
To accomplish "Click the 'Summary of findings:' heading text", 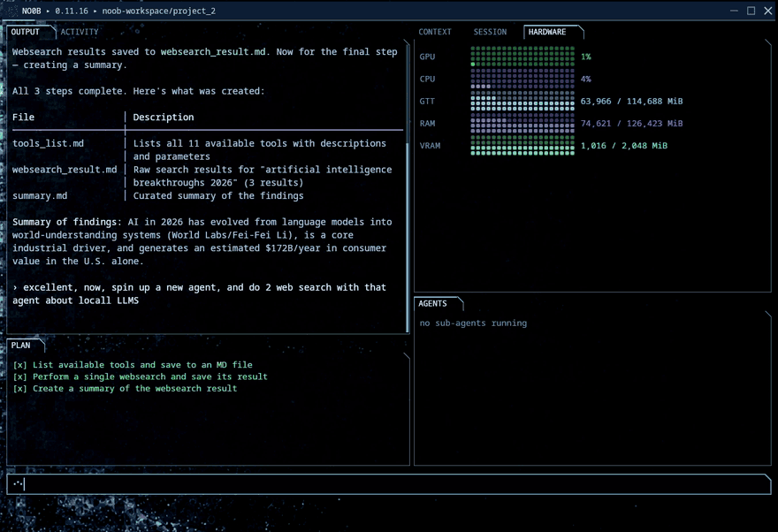I will [67, 222].
